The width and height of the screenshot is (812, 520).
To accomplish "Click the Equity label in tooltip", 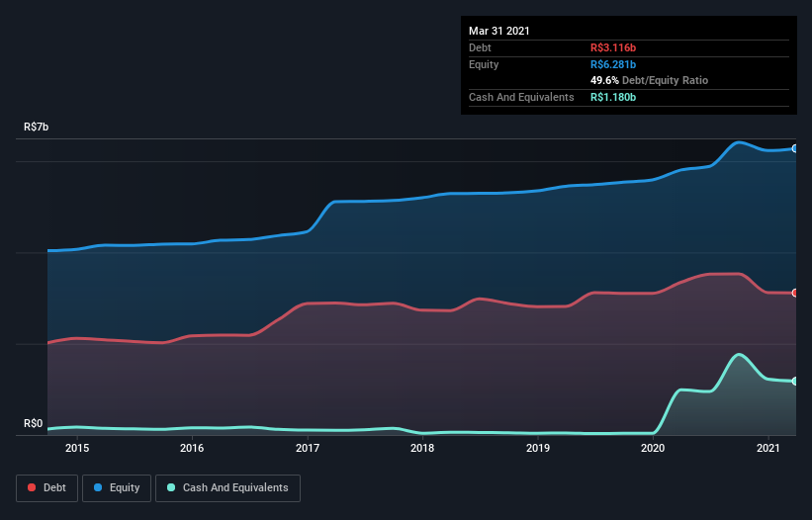I will (484, 64).
